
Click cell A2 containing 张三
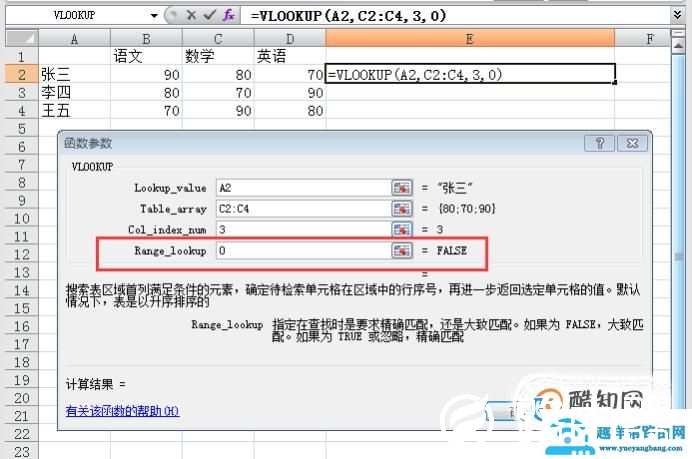(x=74, y=74)
